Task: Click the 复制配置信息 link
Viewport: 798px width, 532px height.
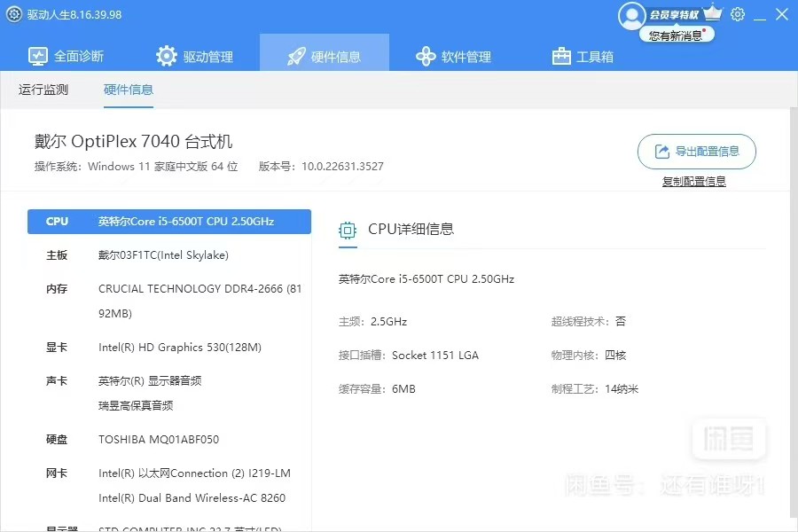Action: 693,181
